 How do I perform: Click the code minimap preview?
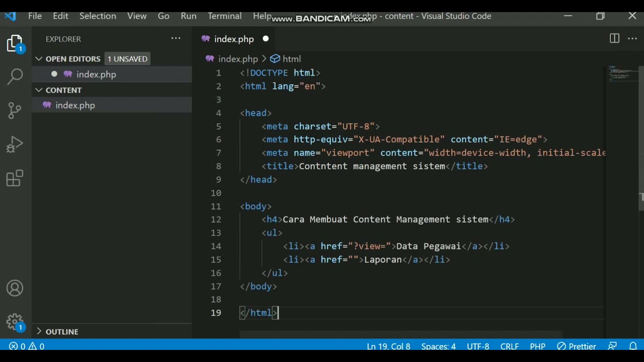[622, 74]
